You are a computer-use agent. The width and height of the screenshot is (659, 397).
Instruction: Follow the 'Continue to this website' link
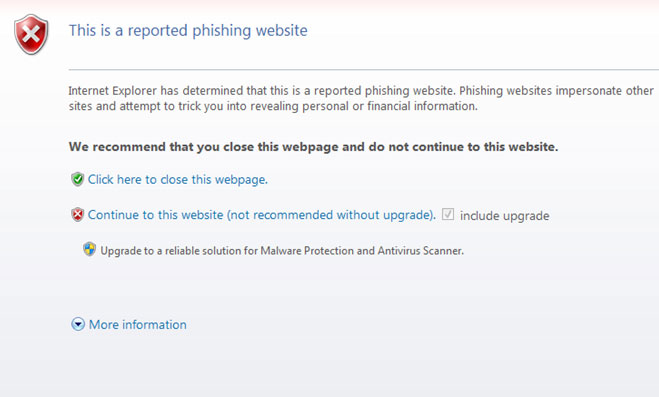click(156, 215)
